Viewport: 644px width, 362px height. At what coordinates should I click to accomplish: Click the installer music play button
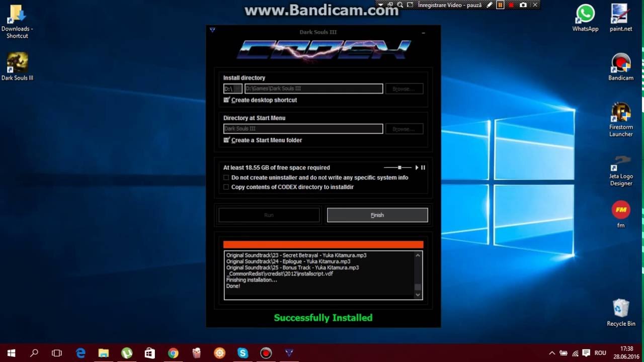pyautogui.click(x=417, y=167)
